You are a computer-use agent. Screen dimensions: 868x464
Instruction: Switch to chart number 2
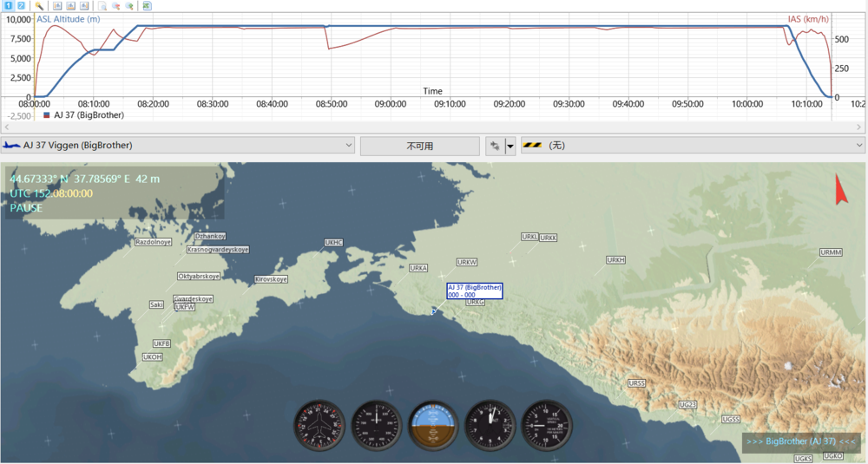[x=21, y=5]
